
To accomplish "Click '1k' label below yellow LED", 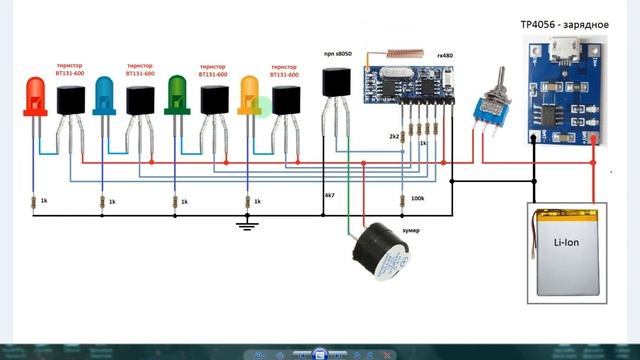I will 258,201.
